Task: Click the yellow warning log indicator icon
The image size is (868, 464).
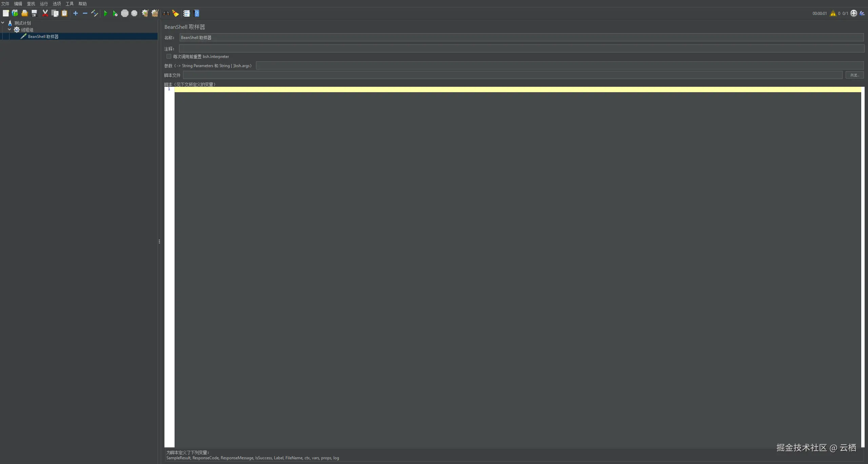Action: tap(833, 14)
